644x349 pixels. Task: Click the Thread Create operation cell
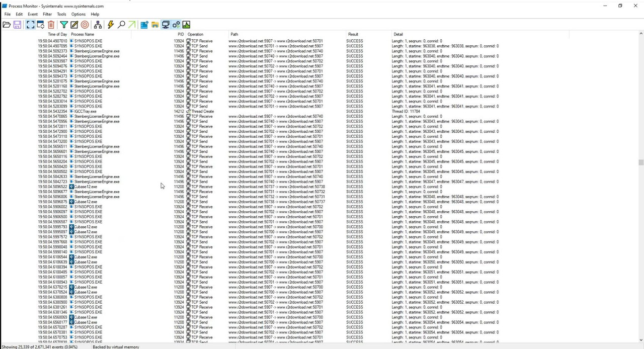tap(202, 111)
